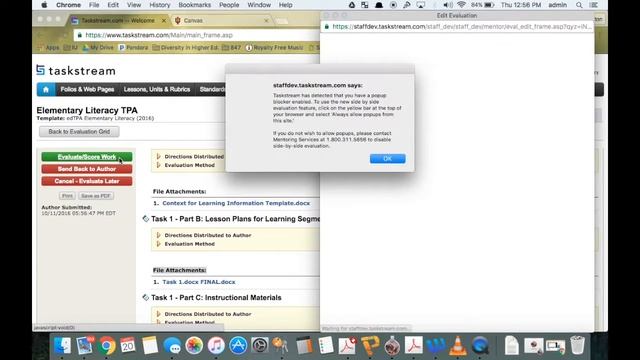640x360 pixels.
Task: Open QuickTime Player from the Dock
Action: [x=480, y=346]
